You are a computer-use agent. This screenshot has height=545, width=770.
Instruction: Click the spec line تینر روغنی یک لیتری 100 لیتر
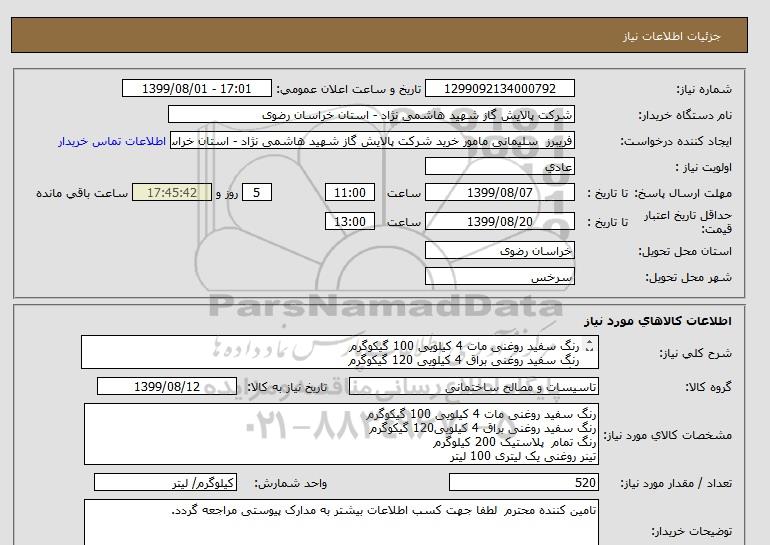pos(523,456)
